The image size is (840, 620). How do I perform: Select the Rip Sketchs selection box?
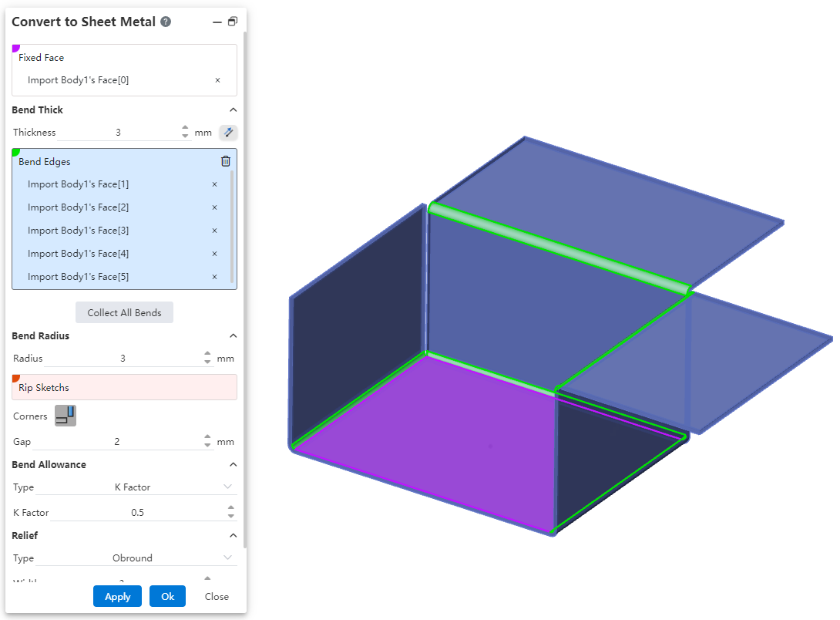pos(124,388)
